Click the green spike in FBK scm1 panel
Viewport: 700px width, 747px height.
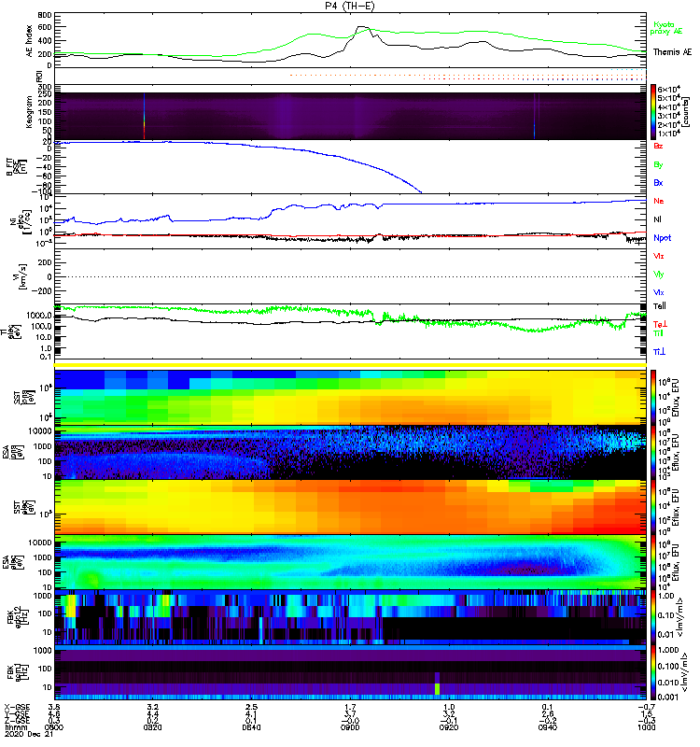coord(437,689)
